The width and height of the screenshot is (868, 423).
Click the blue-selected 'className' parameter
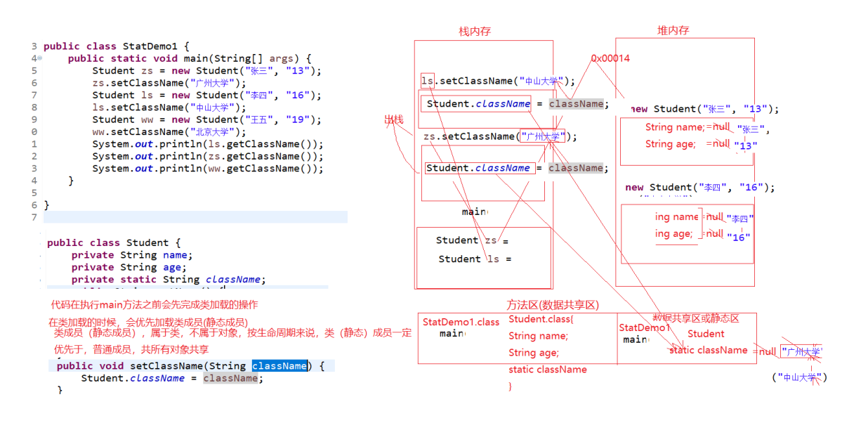(280, 366)
